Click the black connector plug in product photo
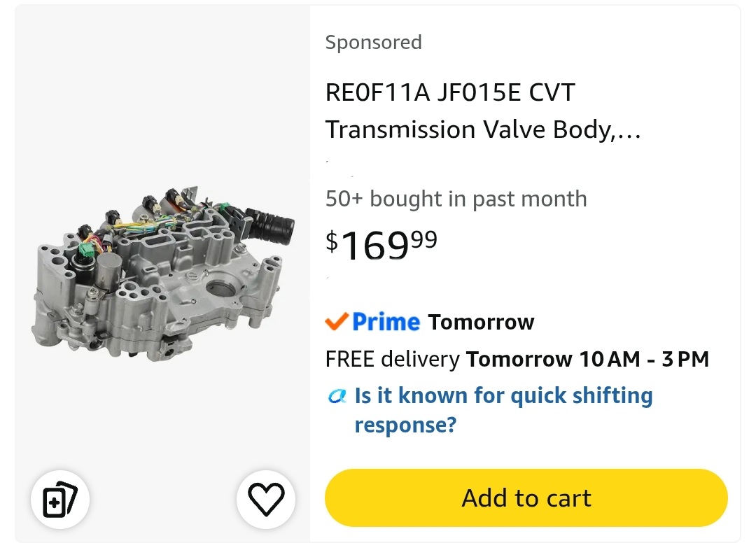 click(x=270, y=227)
